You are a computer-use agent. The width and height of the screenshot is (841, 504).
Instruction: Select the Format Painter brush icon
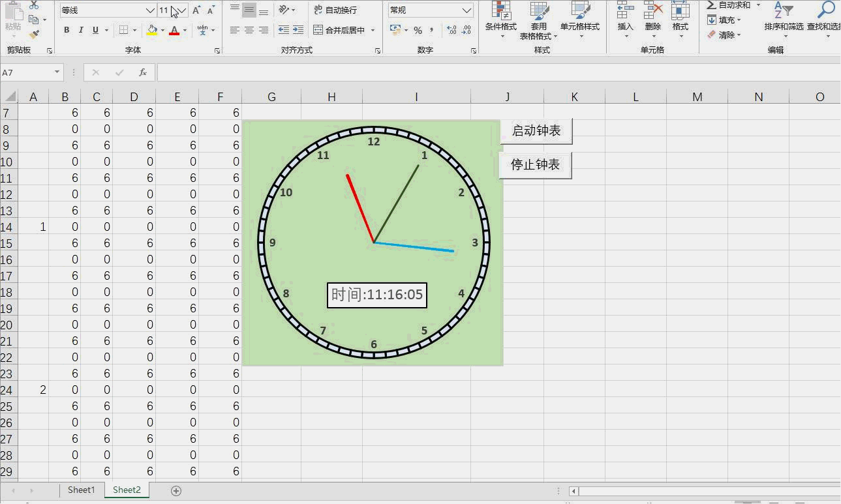(x=34, y=35)
